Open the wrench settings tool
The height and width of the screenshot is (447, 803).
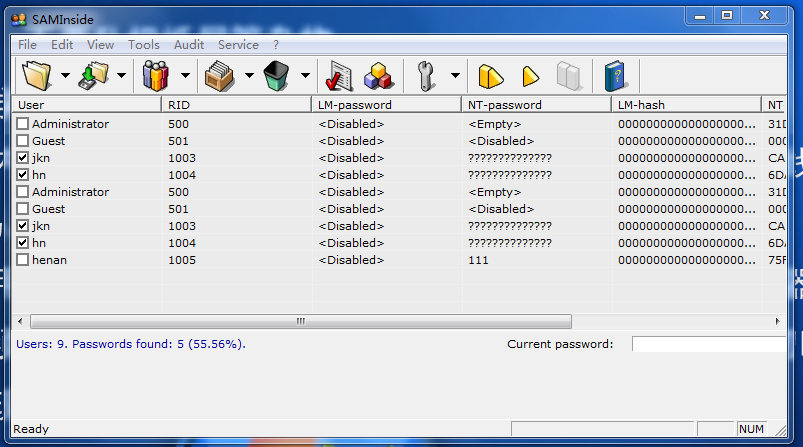pyautogui.click(x=426, y=76)
